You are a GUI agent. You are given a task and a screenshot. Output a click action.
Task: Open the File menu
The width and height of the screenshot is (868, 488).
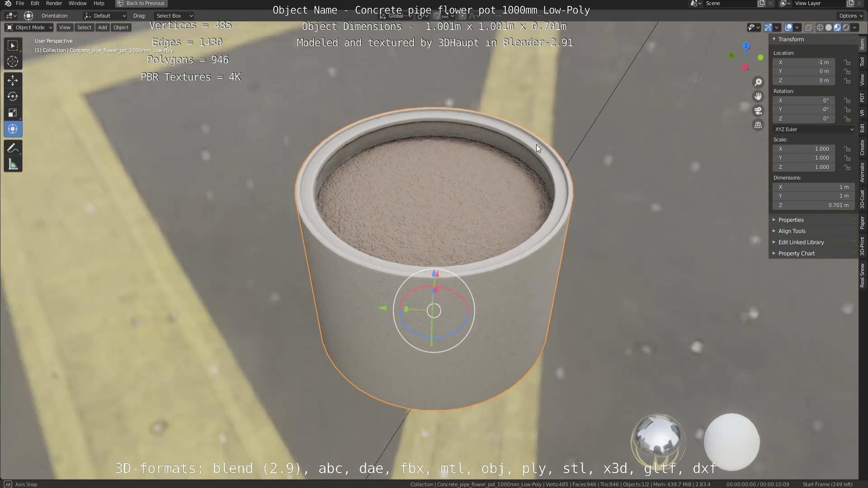(x=20, y=3)
